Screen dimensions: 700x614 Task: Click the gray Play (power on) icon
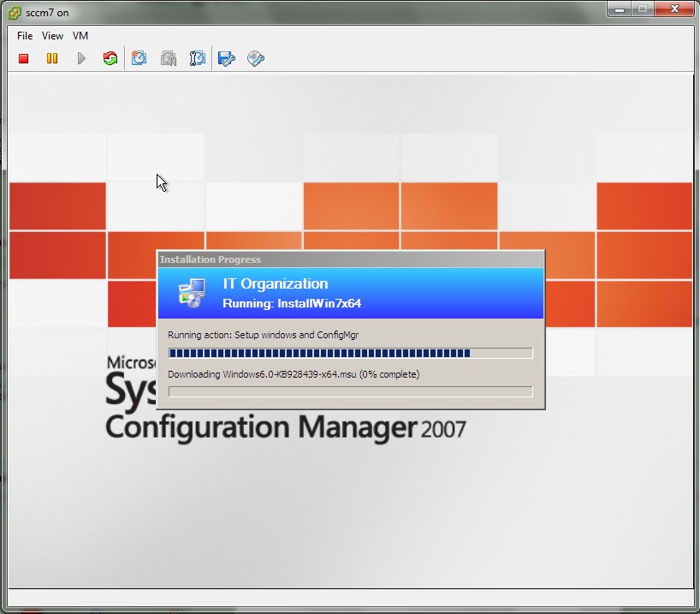coord(81,58)
